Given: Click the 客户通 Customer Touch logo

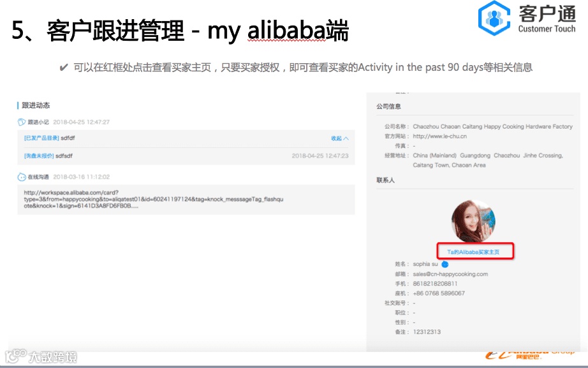Looking at the screenshot, I should pos(527,18).
